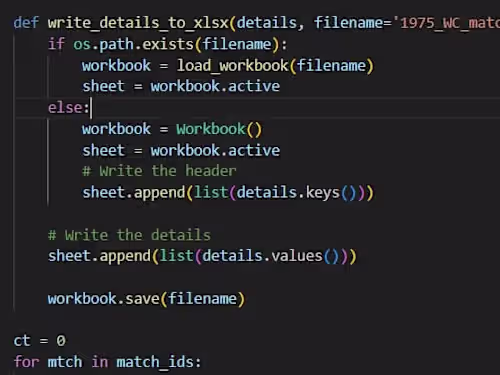Viewport: 500px width, 375px height.
Task: Click the write_details_to_xlsx function name
Action: pos(138,23)
